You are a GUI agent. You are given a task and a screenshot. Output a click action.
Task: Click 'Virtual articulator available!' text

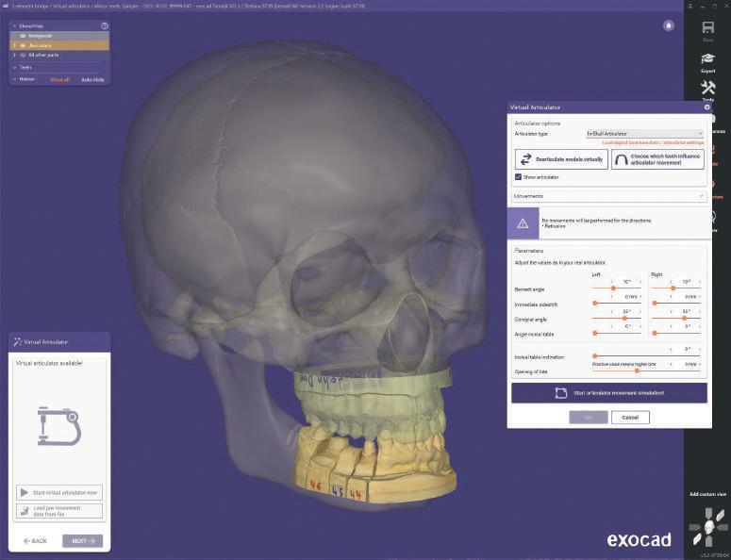(x=49, y=363)
